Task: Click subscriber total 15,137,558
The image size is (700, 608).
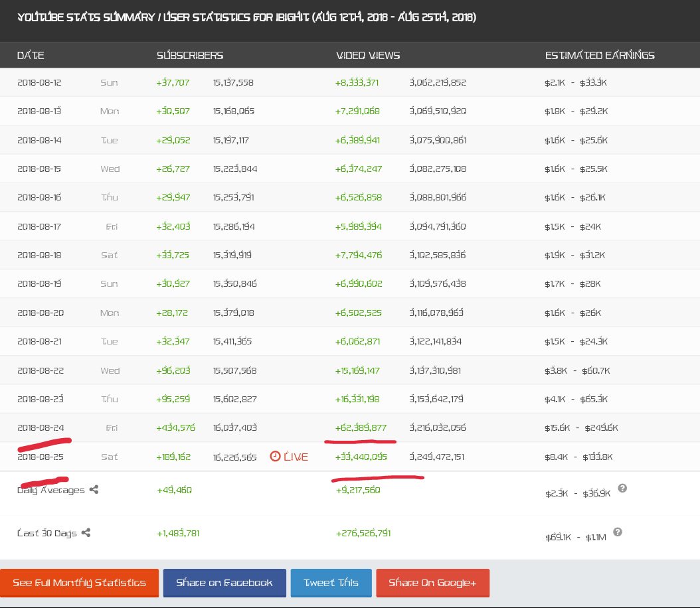Action: pos(233,82)
